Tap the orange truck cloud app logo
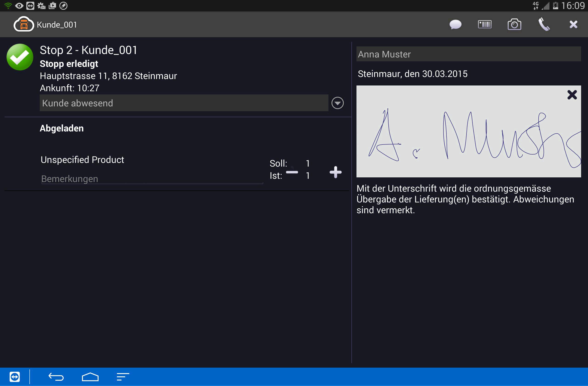The width and height of the screenshot is (588, 386). coord(23,24)
